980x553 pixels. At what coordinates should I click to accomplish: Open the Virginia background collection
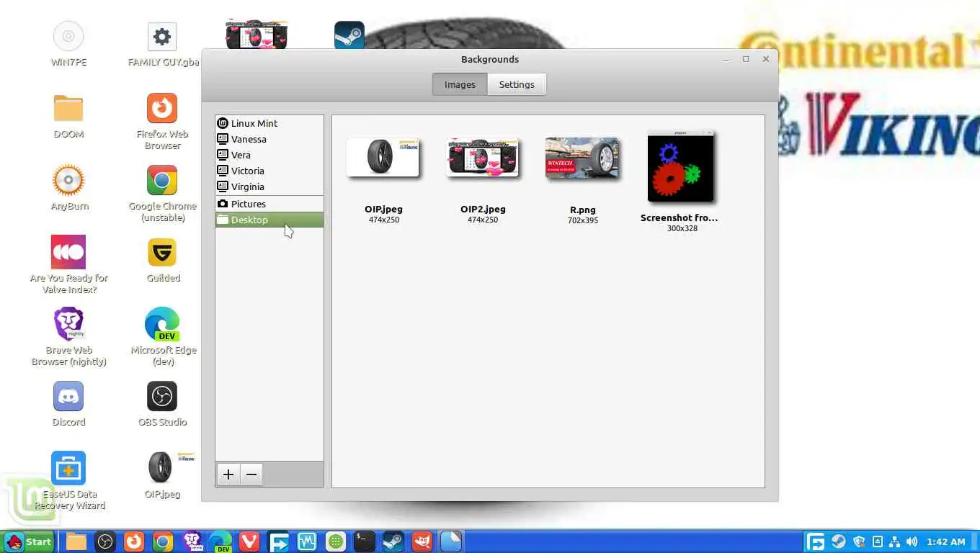point(269,186)
